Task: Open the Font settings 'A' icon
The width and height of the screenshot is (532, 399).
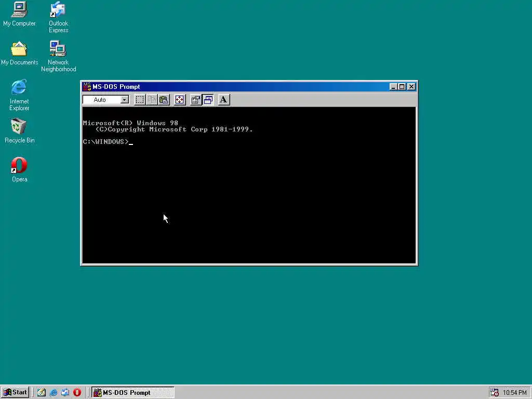Action: click(223, 100)
